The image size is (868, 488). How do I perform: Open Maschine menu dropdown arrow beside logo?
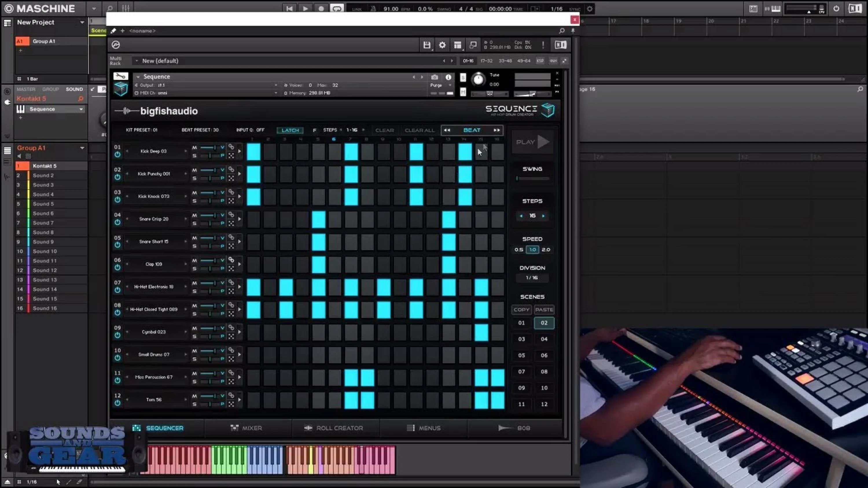pyautogui.click(x=94, y=9)
